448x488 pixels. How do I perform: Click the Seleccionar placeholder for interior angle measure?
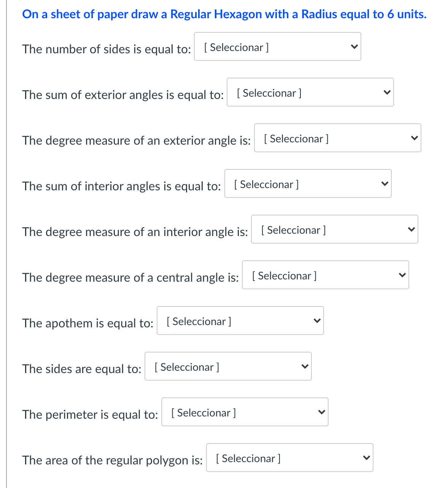coord(293,230)
